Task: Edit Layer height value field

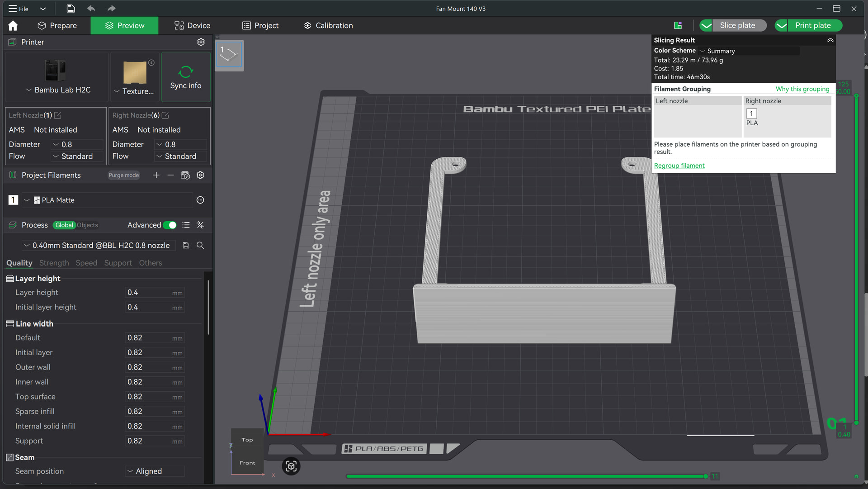Action: [154, 293]
